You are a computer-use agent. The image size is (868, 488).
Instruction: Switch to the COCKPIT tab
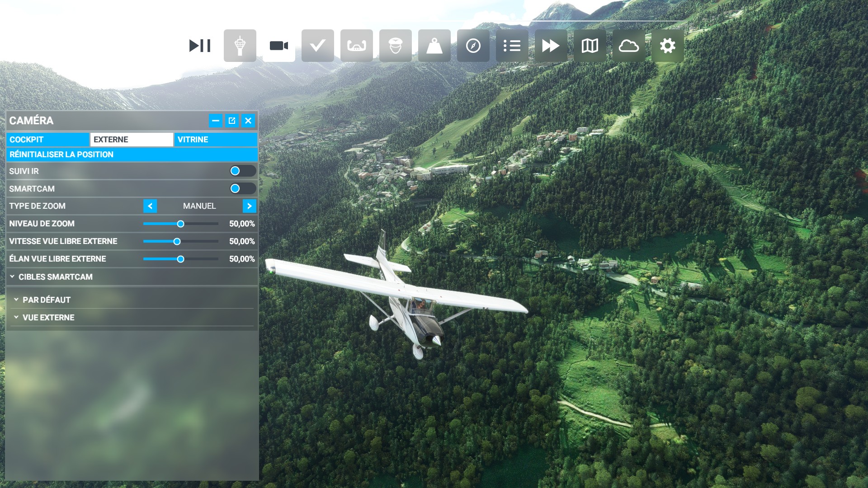[47, 140]
